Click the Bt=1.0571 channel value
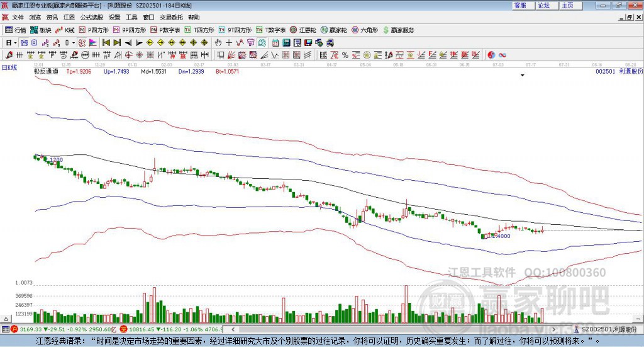The image size is (644, 347). coord(228,72)
